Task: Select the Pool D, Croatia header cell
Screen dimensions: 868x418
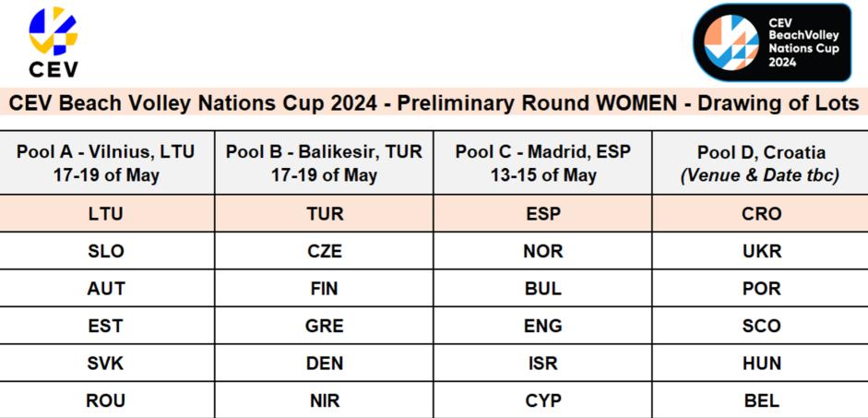Action: point(761,163)
